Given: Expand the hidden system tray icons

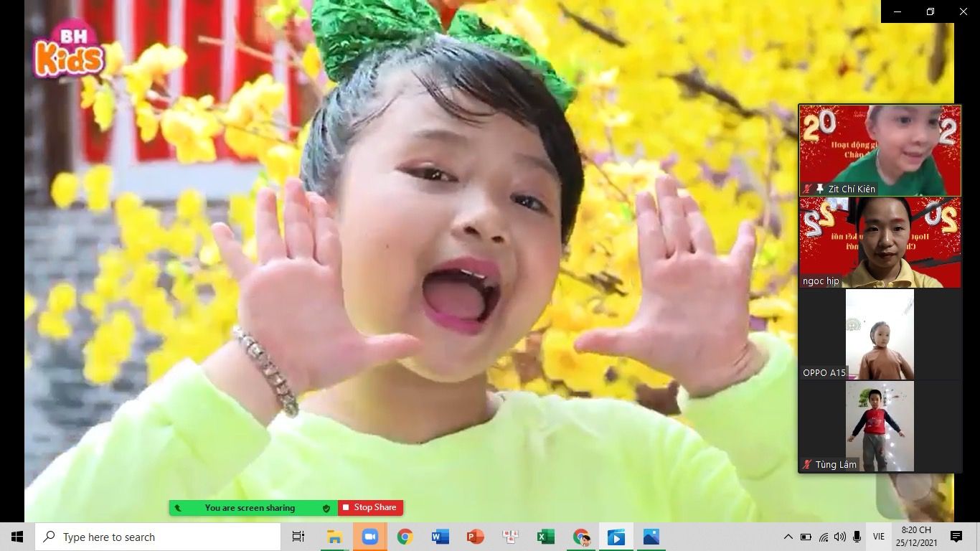Looking at the screenshot, I should click(788, 537).
